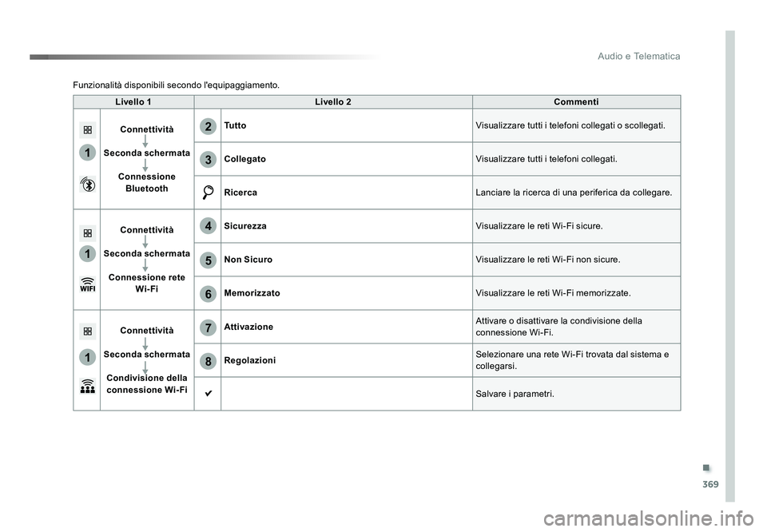Click number 5 badge beside Non Sicuro
Screen dimensions: 767x532
tap(208, 260)
